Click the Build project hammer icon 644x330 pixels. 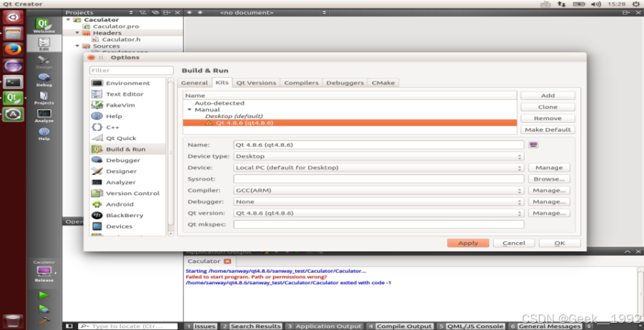click(44, 321)
